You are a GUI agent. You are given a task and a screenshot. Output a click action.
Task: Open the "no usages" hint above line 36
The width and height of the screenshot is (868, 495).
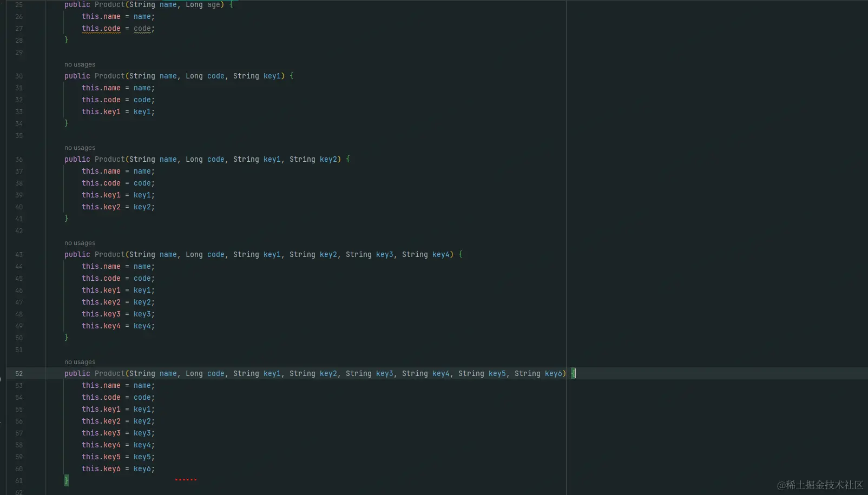tap(80, 148)
